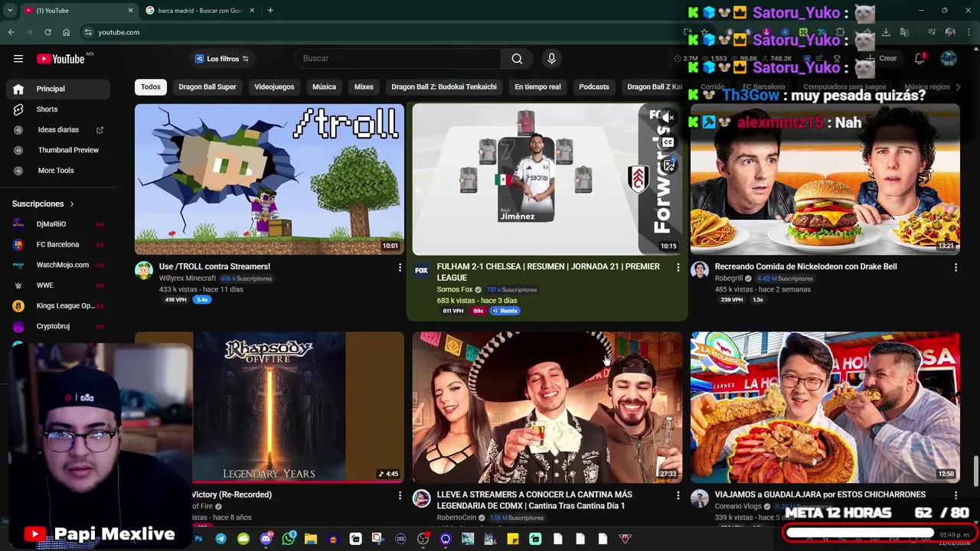Open the Kings League subscription
The width and height of the screenshot is (980, 551).
(x=58, y=306)
